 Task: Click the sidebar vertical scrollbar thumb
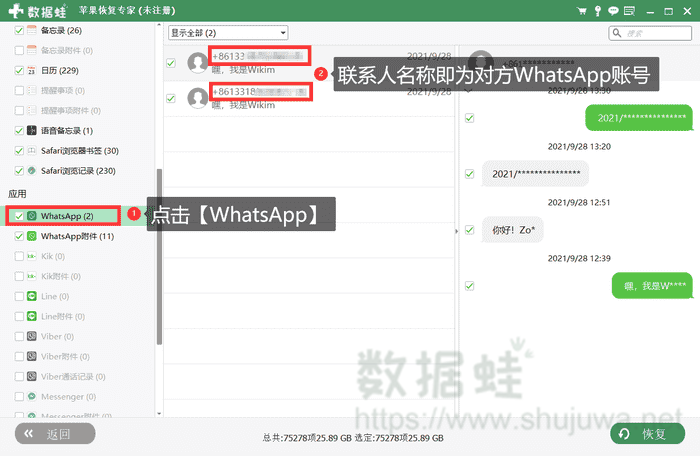(159, 256)
